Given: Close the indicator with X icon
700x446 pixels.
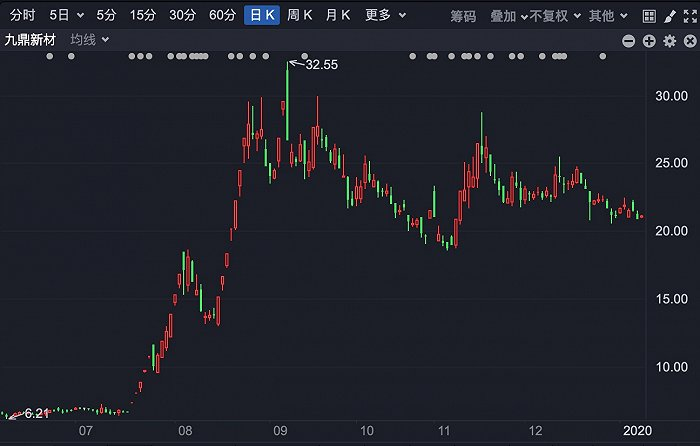Looking at the screenshot, I should coord(690,41).
